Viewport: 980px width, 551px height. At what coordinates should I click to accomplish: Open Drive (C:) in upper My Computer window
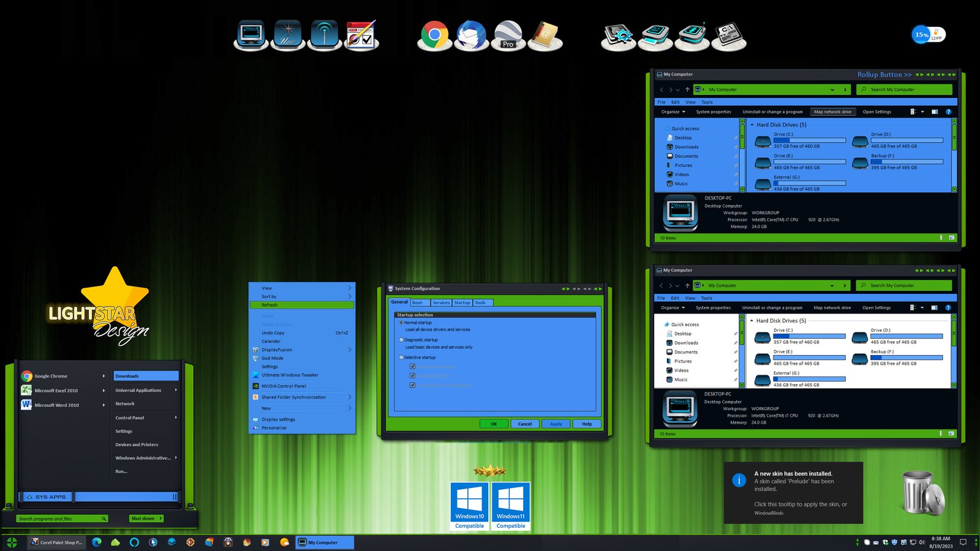click(800, 141)
